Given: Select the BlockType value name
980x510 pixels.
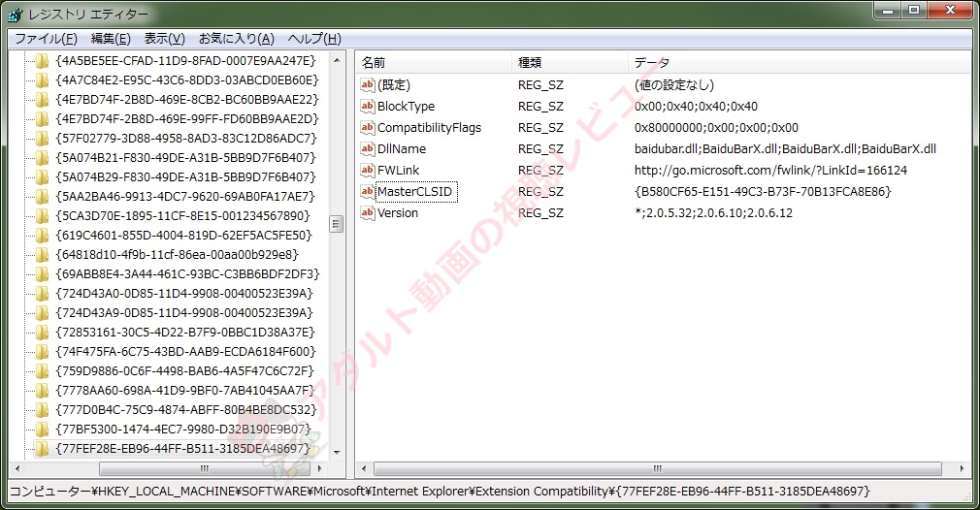Looking at the screenshot, I should (406, 106).
